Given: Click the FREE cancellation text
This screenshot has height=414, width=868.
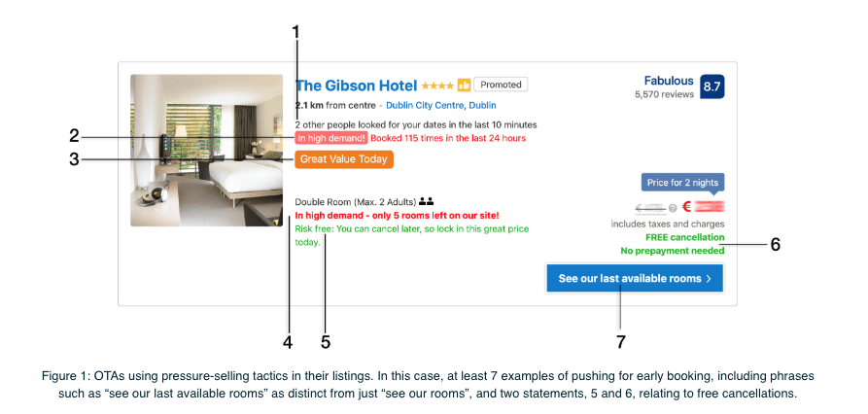Looking at the screenshot, I should (684, 237).
